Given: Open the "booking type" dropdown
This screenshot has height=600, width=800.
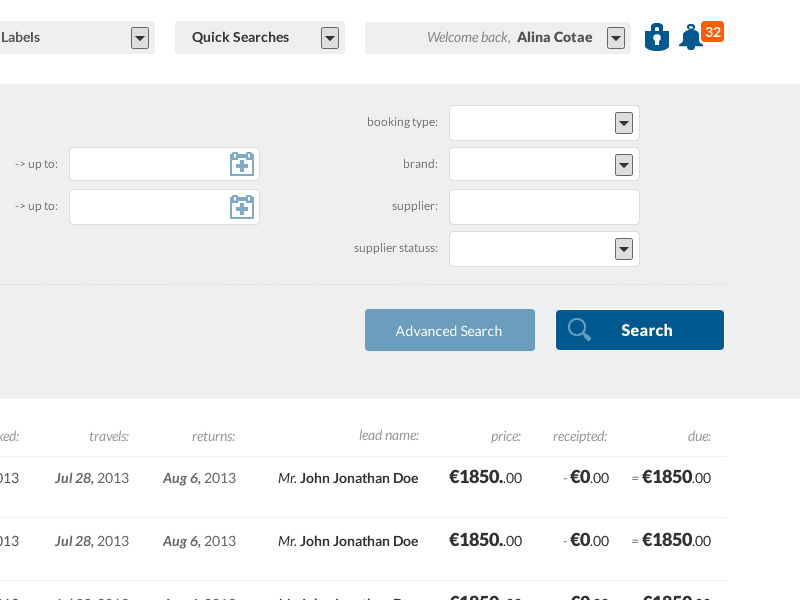Looking at the screenshot, I should click(x=623, y=122).
